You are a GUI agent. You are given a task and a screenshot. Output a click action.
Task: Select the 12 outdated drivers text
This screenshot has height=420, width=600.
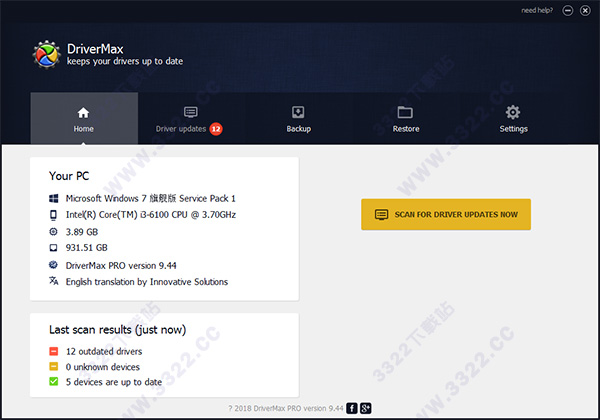pyautogui.click(x=104, y=351)
